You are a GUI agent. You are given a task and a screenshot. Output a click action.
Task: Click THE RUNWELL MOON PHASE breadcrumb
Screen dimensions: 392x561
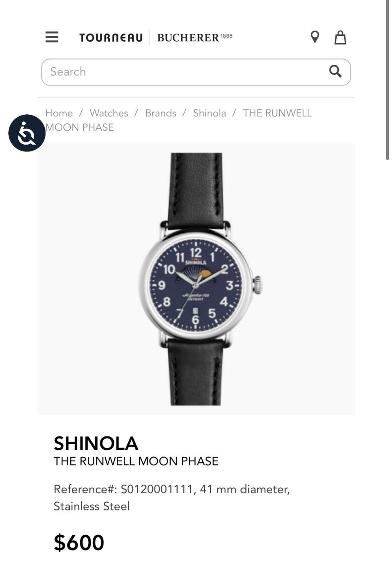pos(178,120)
